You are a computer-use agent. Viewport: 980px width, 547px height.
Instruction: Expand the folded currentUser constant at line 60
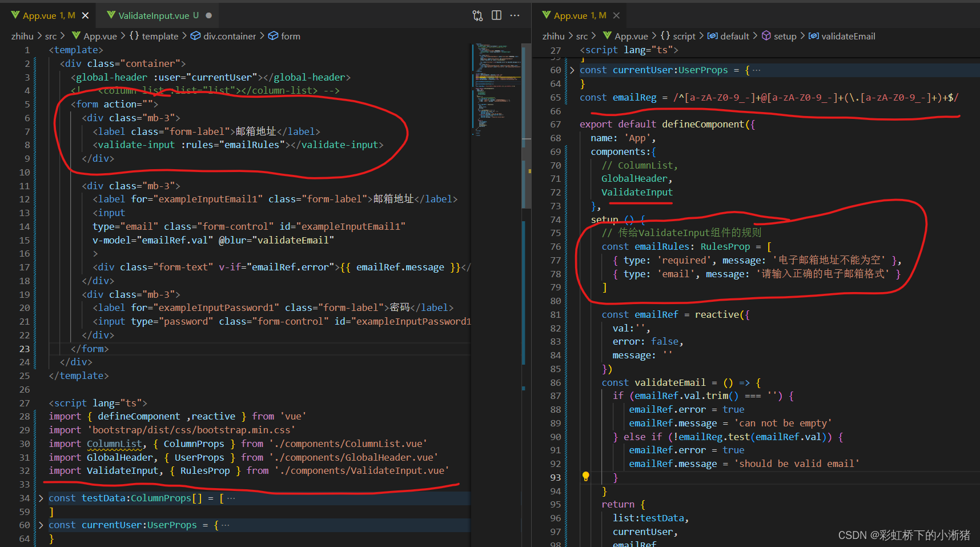[40, 525]
